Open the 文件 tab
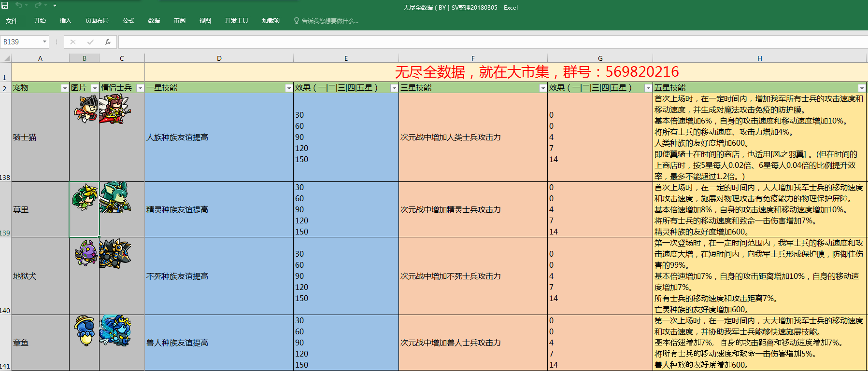The image size is (868, 371). pyautogui.click(x=12, y=21)
